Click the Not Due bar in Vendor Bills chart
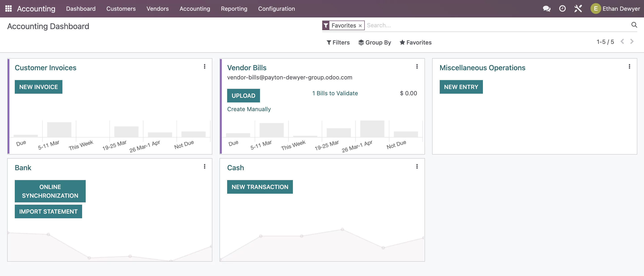Viewport: 644px width, 276px height. coord(406,134)
